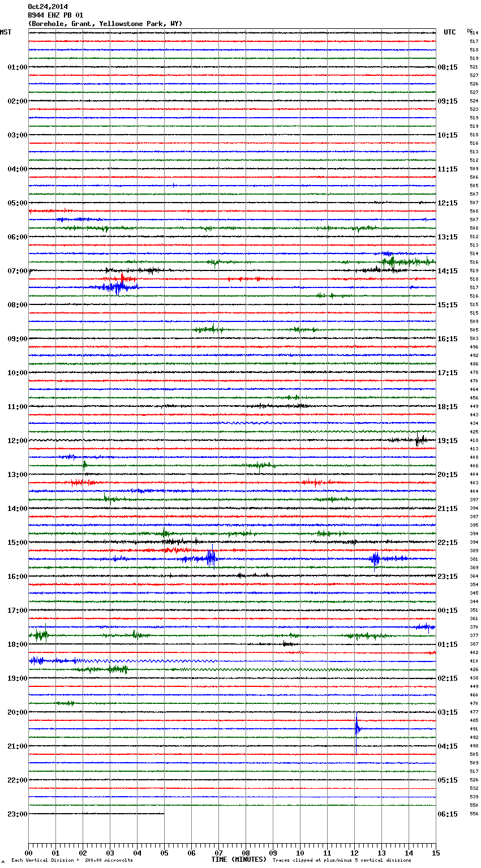This screenshot has width=481, height=868.
Task: Select the 03:15 UTC time label
Action: coord(448,712)
